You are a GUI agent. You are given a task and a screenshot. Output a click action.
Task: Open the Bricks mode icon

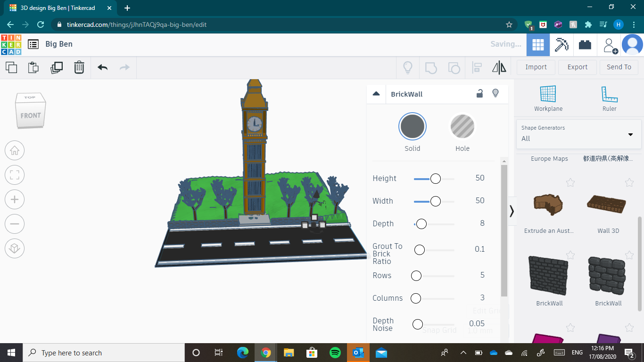click(585, 45)
